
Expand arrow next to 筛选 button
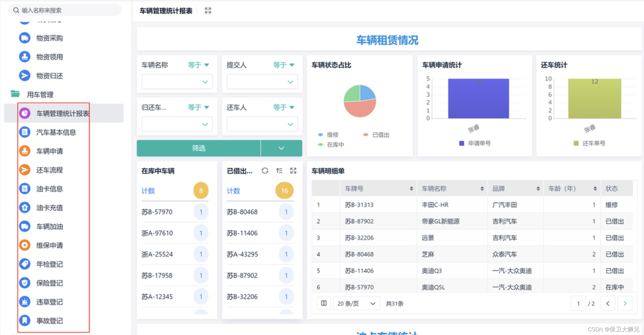(x=281, y=148)
